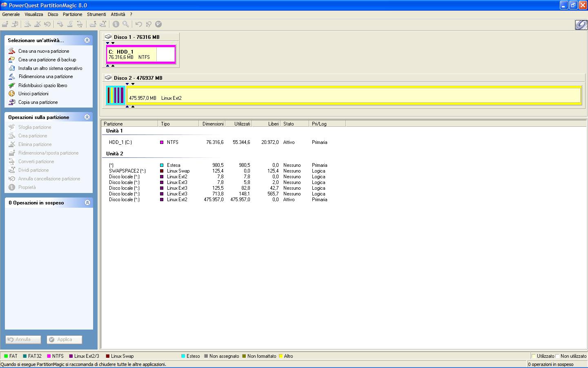The height and width of the screenshot is (368, 588).
Task: Click the Crea partizione operation link
Action: (33, 136)
